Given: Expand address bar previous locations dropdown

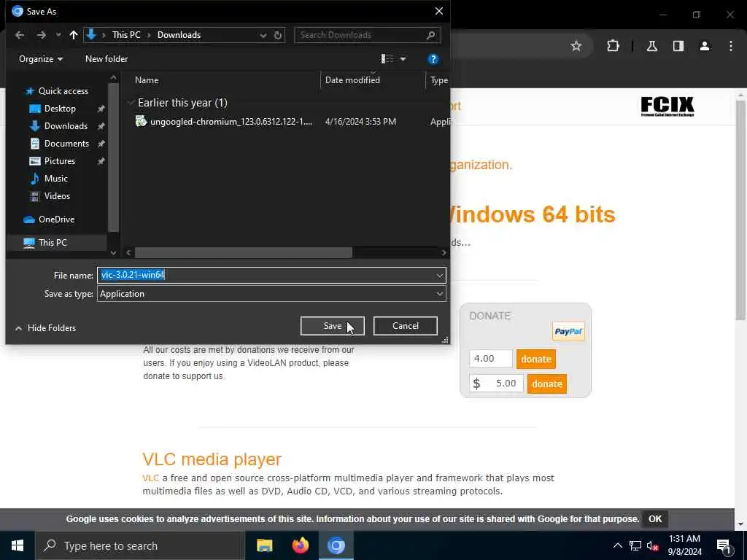Looking at the screenshot, I should (263, 35).
